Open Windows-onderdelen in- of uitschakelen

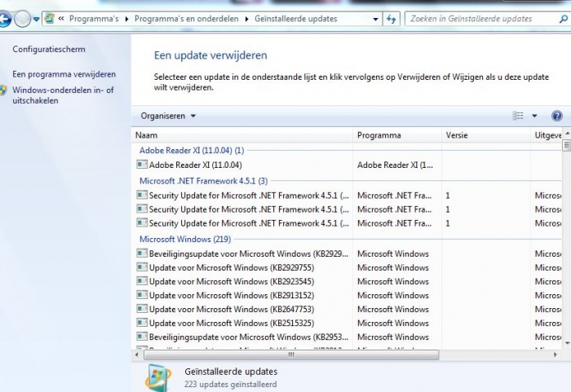point(63,95)
